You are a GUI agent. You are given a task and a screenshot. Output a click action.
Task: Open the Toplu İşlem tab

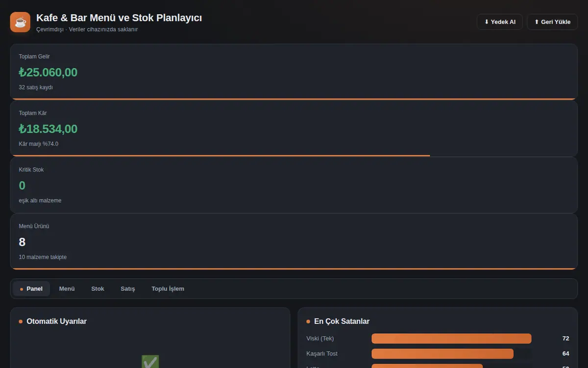[168, 289]
